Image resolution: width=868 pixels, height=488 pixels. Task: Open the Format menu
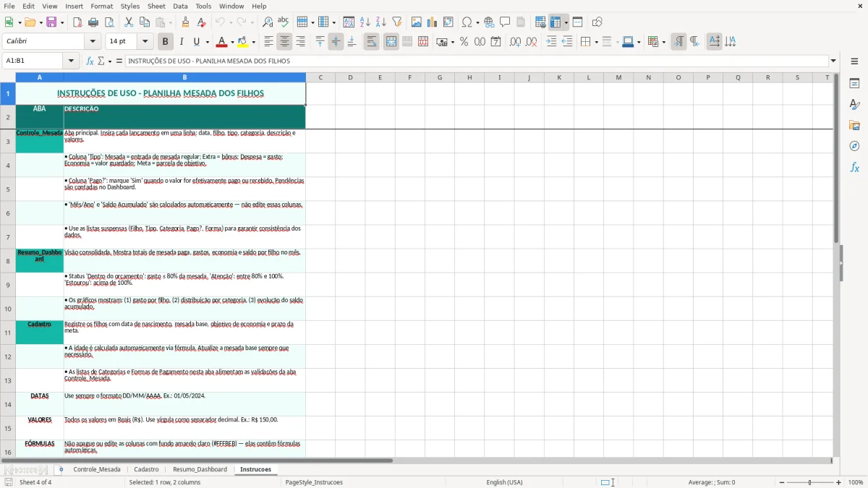coord(102,6)
